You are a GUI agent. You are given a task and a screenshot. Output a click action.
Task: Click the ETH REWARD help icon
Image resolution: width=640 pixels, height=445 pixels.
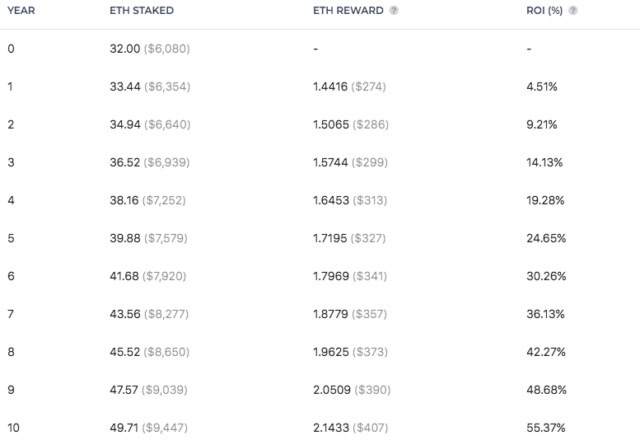393,11
